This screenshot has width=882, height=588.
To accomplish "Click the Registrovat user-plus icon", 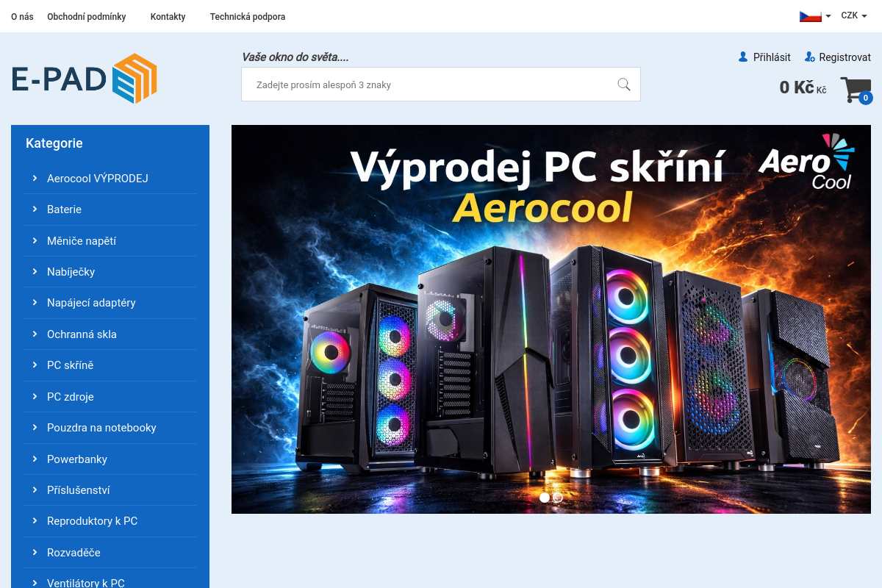I will click(x=809, y=57).
